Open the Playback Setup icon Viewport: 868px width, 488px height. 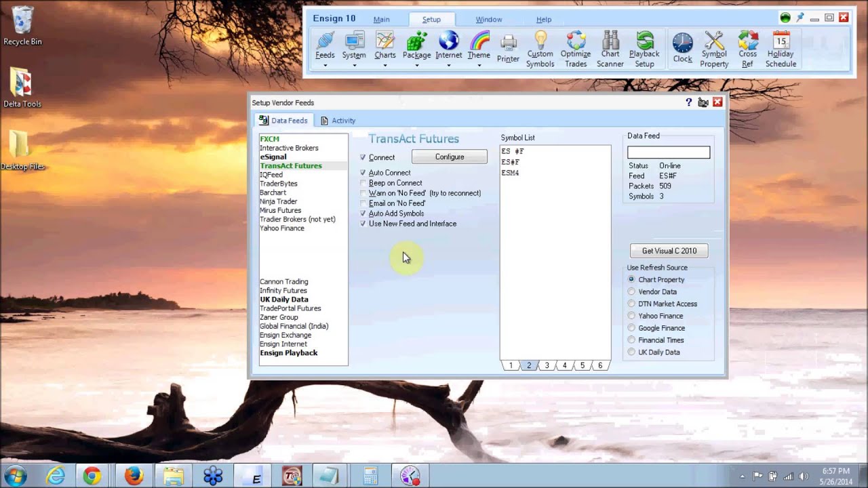pyautogui.click(x=644, y=39)
